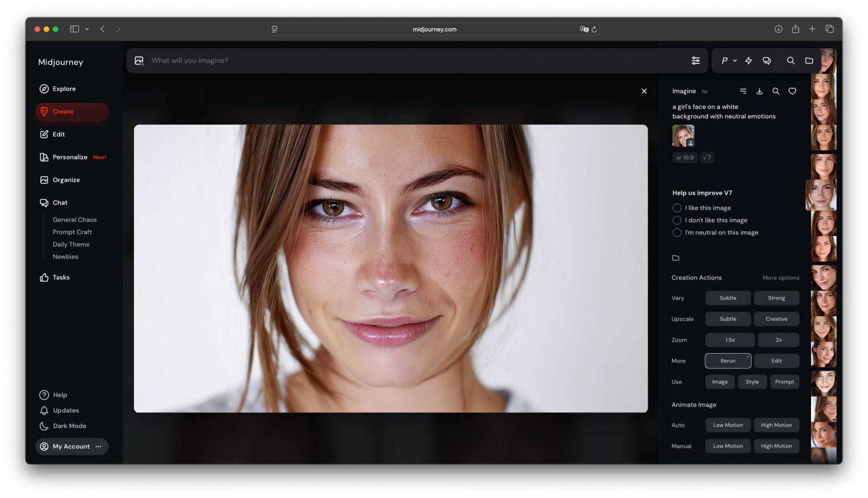The image size is (868, 498).
Task: Click the Safari sidebar toggle icon
Action: pyautogui.click(x=75, y=29)
